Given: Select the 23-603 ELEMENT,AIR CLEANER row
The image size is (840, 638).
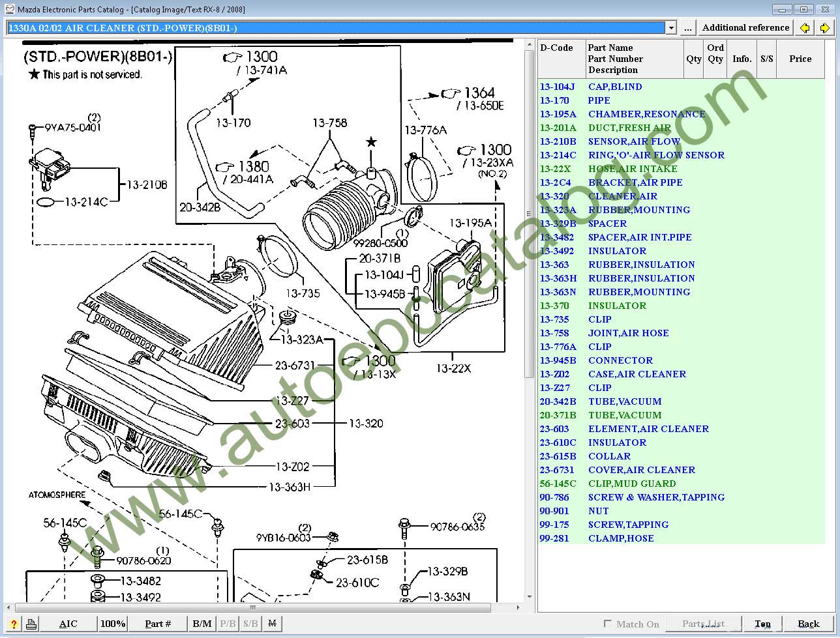Looking at the screenshot, I should [x=682, y=429].
